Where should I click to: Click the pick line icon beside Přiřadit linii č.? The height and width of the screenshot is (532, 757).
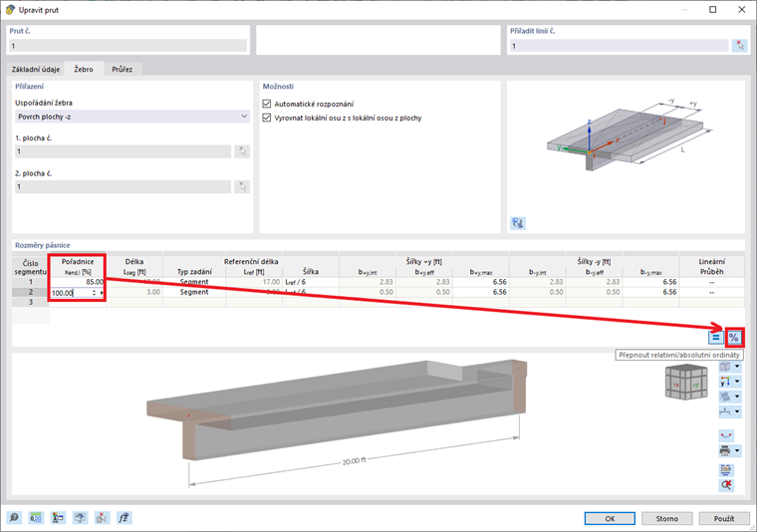pyautogui.click(x=740, y=46)
